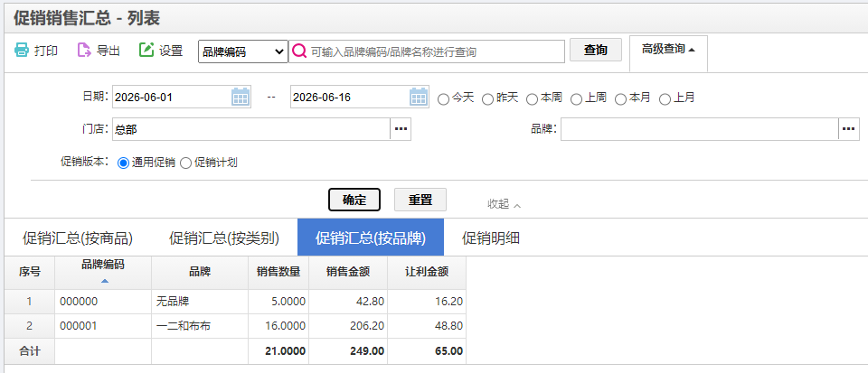Click sales quantity cell 5.0000
This screenshot has width=868, height=373.
click(x=278, y=302)
